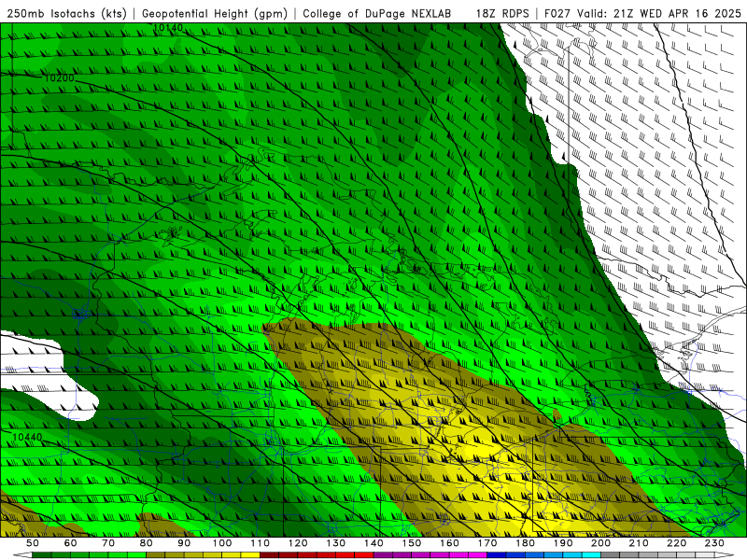Click the 10140 height contour label
Viewport: 747px width, 560px height.
168,28
